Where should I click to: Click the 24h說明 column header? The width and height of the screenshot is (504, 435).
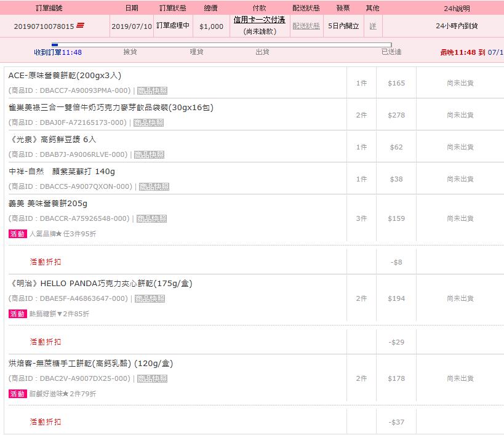pyautogui.click(x=457, y=9)
